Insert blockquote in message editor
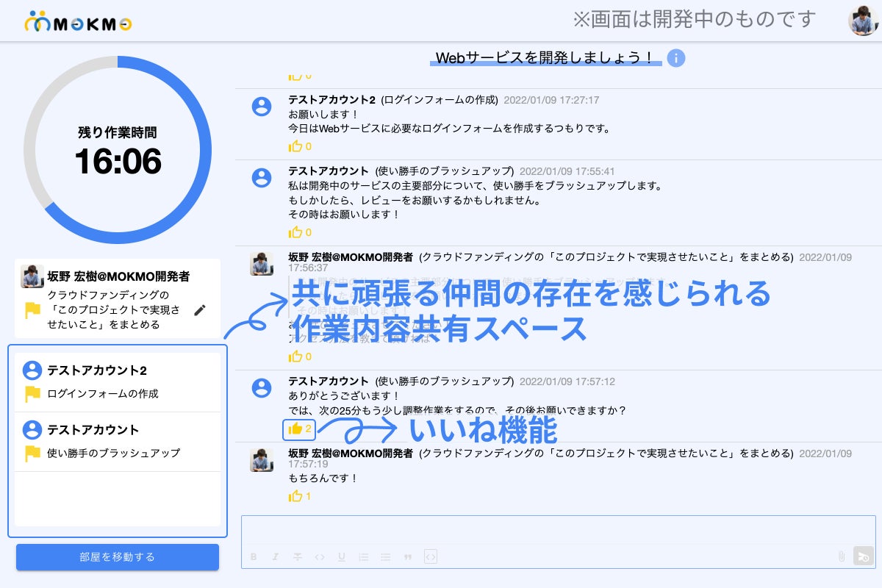 pos(407,557)
